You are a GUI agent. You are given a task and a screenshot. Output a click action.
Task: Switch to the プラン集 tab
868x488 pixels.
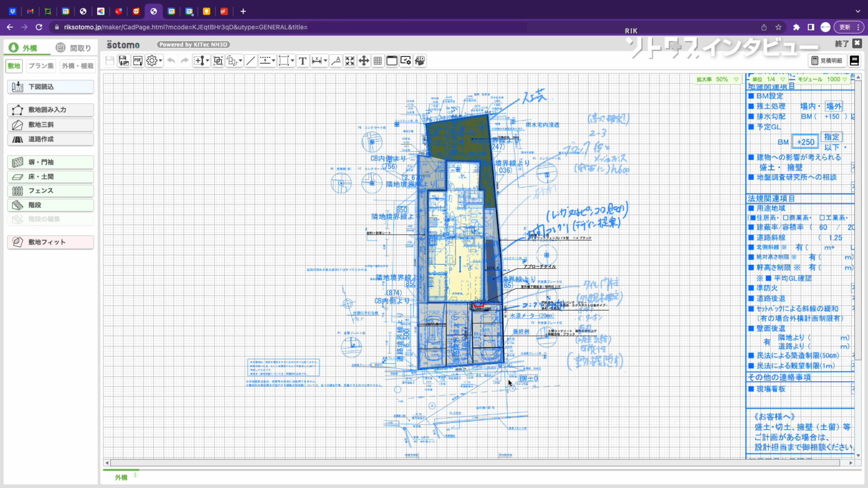pyautogui.click(x=41, y=66)
